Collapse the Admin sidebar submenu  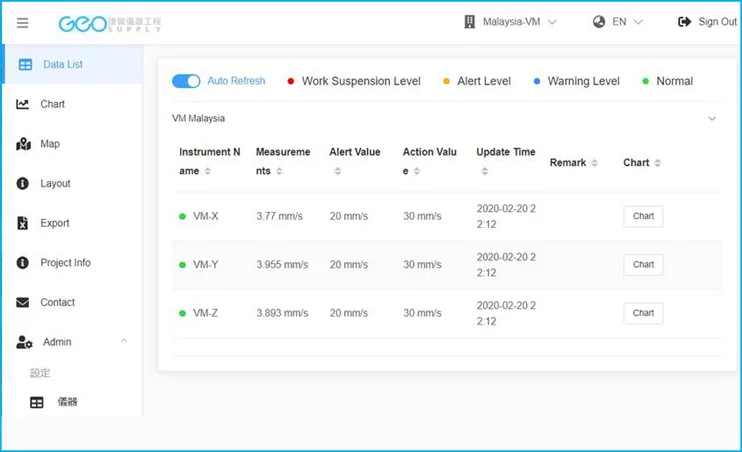pyautogui.click(x=124, y=342)
